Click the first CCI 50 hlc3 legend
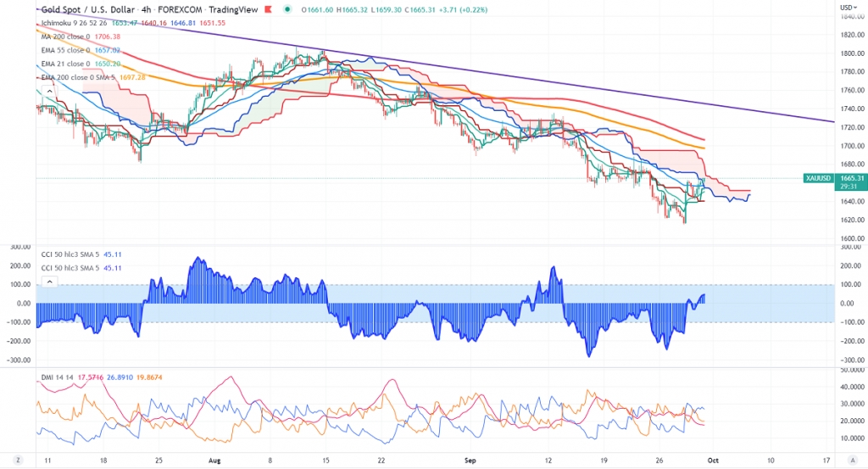The image size is (868, 469). pos(71,254)
